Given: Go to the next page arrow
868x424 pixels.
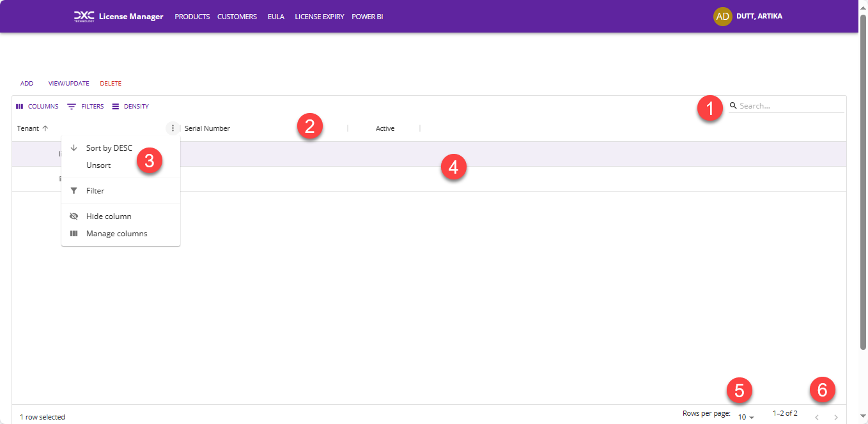Looking at the screenshot, I should point(835,417).
